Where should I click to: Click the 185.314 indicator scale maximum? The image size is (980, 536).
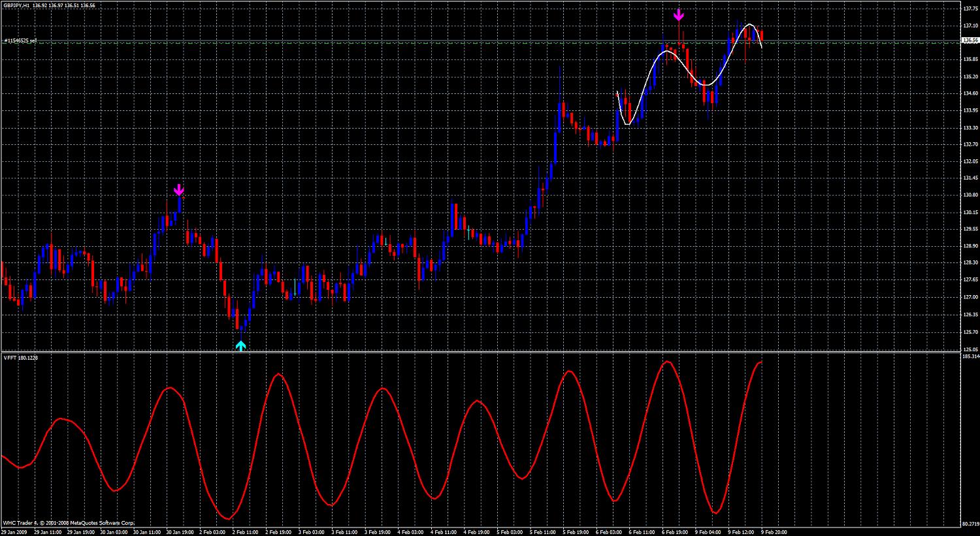(x=970, y=357)
